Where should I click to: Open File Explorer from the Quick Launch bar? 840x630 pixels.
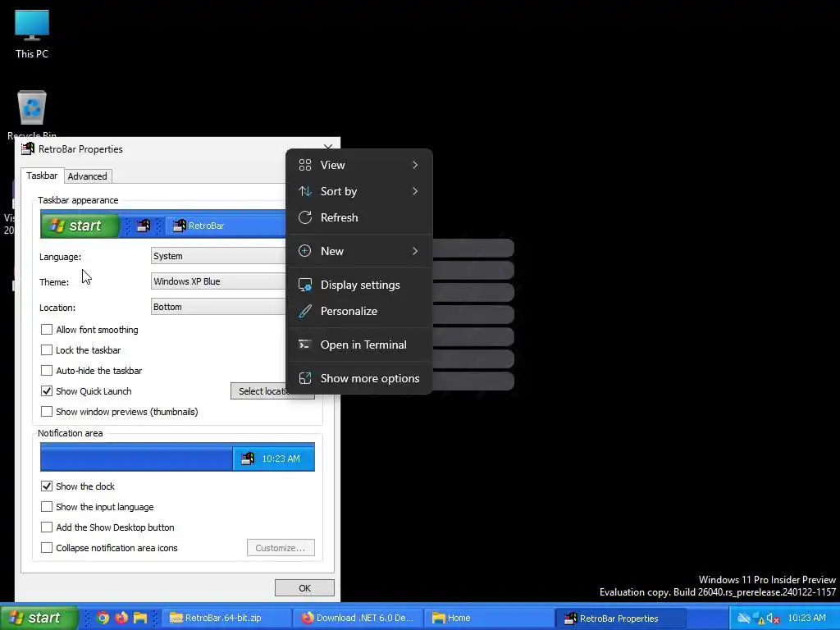coord(140,618)
